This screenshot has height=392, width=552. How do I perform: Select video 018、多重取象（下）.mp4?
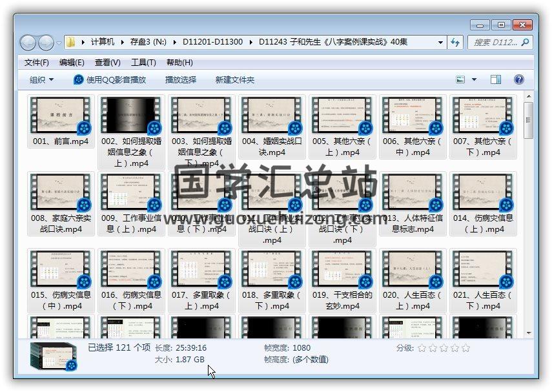tap(272, 280)
